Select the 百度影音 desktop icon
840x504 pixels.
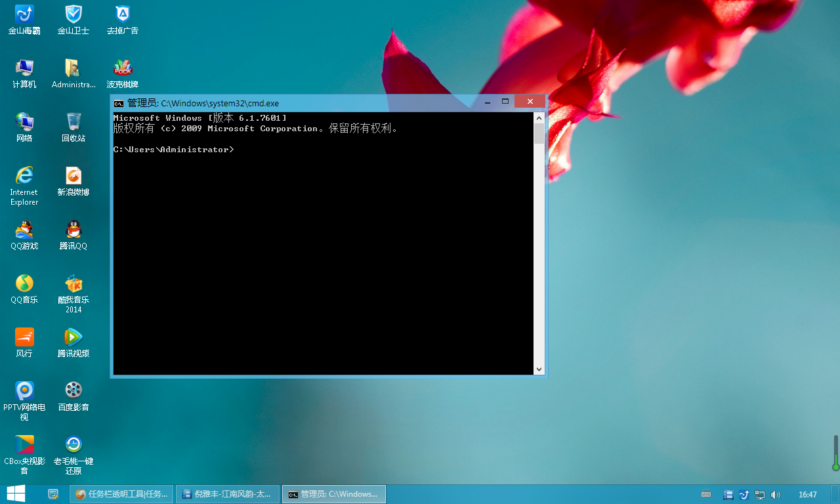point(73,396)
